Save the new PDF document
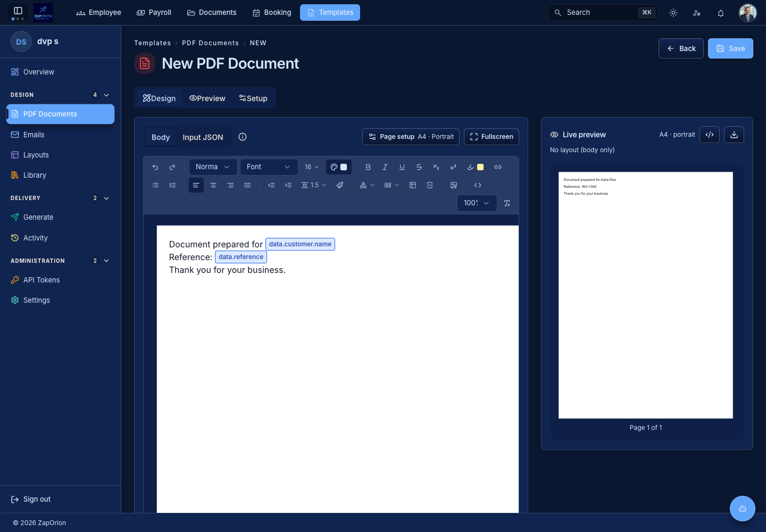 click(x=730, y=48)
